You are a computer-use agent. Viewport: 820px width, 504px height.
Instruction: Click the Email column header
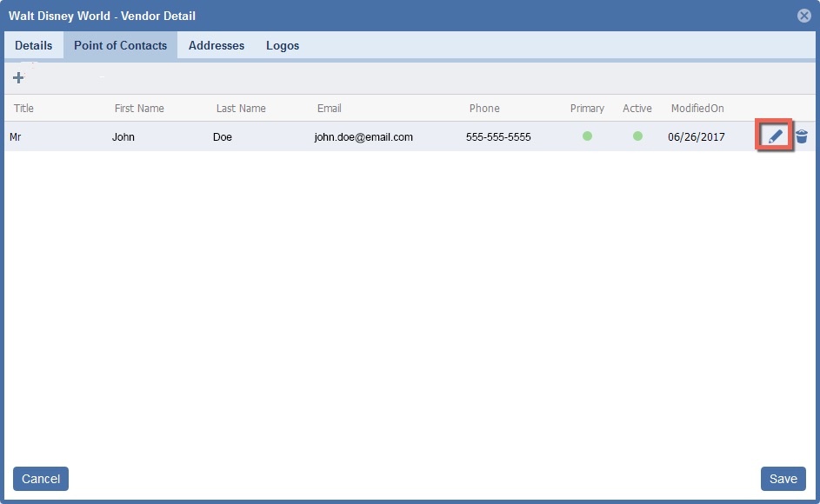(x=330, y=109)
